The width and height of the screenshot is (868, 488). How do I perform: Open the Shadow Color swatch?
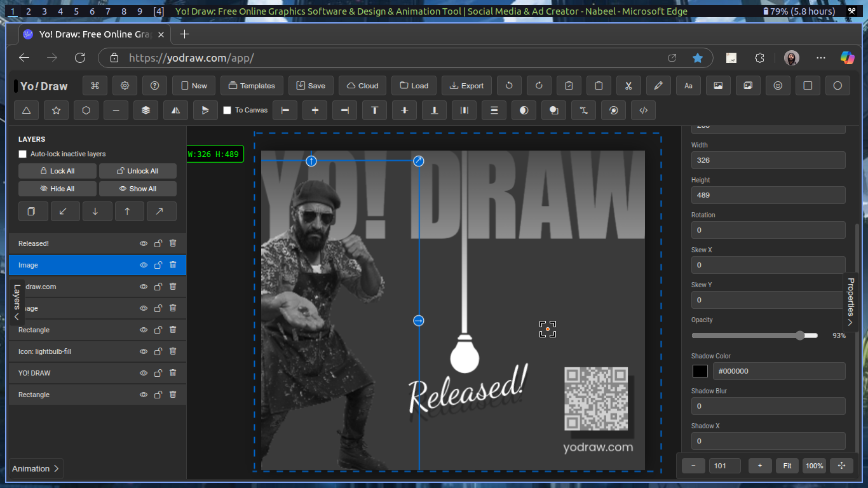click(x=700, y=370)
